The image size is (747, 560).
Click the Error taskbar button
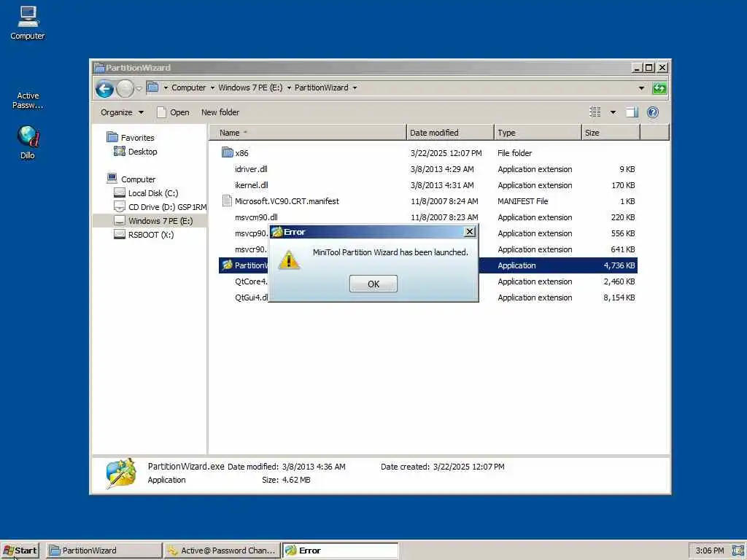pos(340,551)
